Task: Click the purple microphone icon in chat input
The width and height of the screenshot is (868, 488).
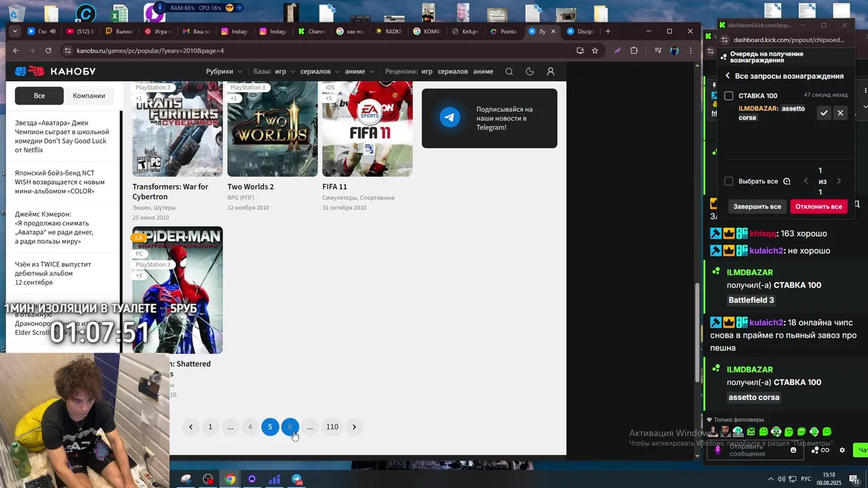Action: [717, 450]
